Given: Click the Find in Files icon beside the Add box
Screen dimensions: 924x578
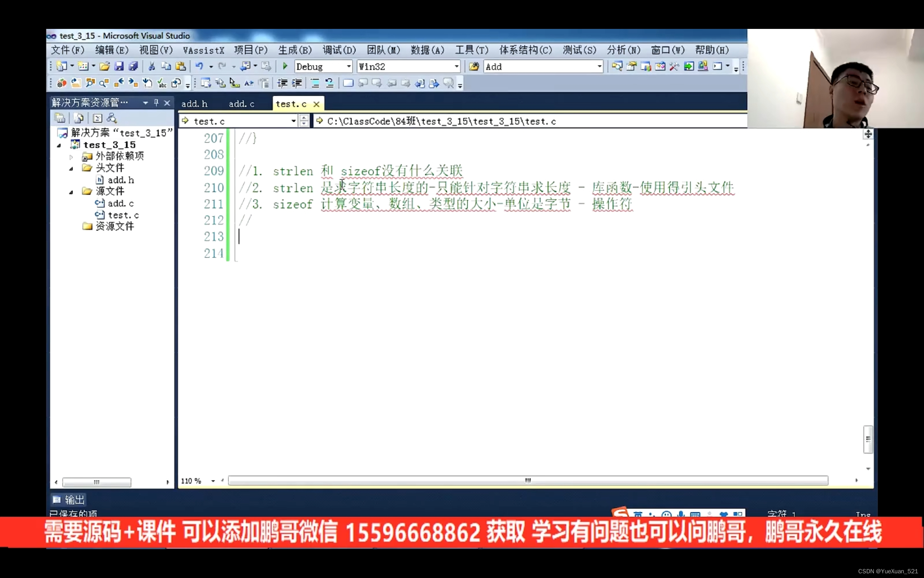Looking at the screenshot, I should click(474, 66).
